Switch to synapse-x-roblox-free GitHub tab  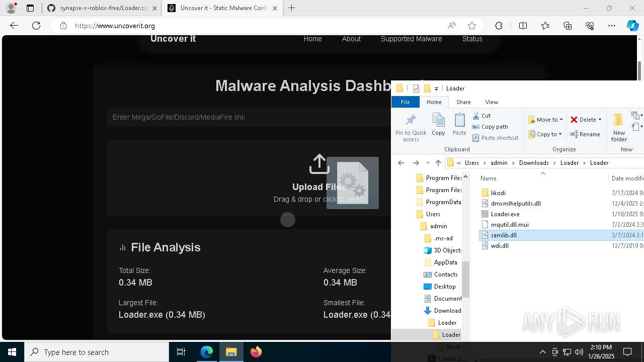click(x=102, y=8)
